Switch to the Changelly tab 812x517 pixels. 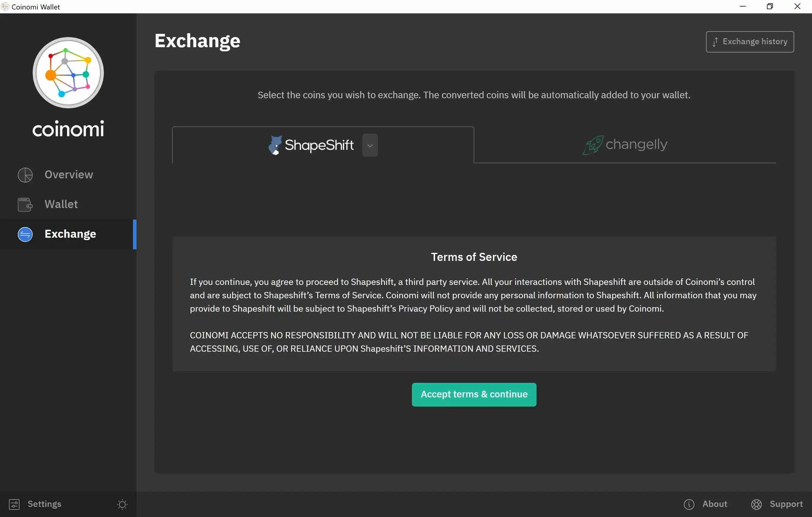click(x=625, y=145)
